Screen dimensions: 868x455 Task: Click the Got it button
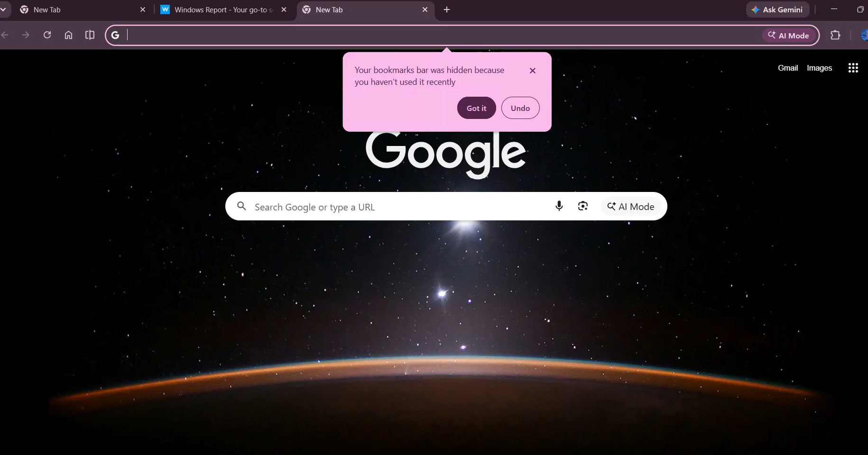point(477,108)
